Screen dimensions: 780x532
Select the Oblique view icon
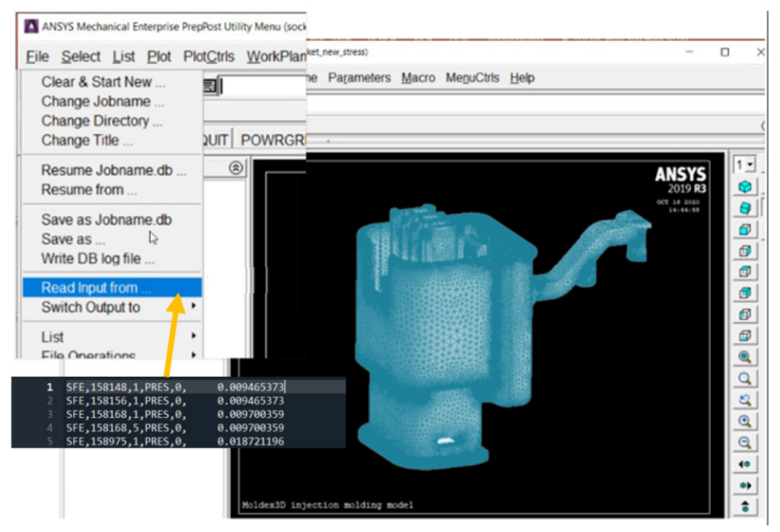(x=745, y=208)
